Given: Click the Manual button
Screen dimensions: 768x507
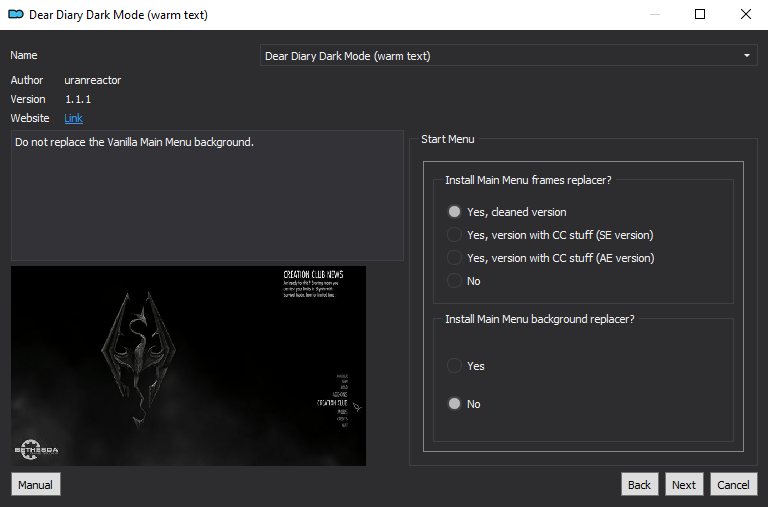Looking at the screenshot, I should [36, 484].
